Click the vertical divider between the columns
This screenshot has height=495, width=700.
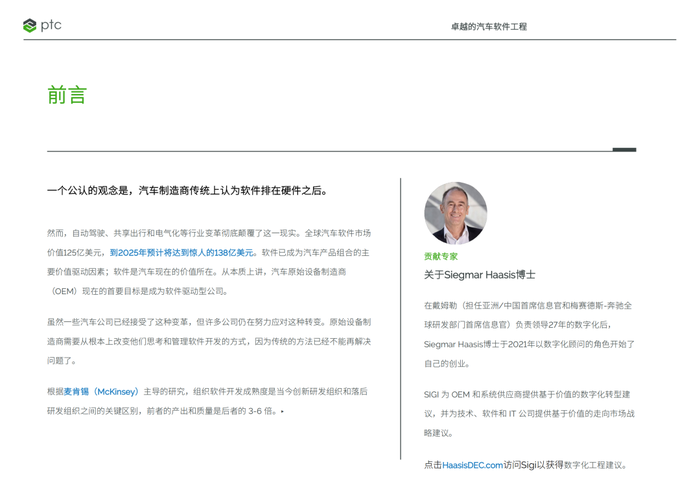coord(400,320)
